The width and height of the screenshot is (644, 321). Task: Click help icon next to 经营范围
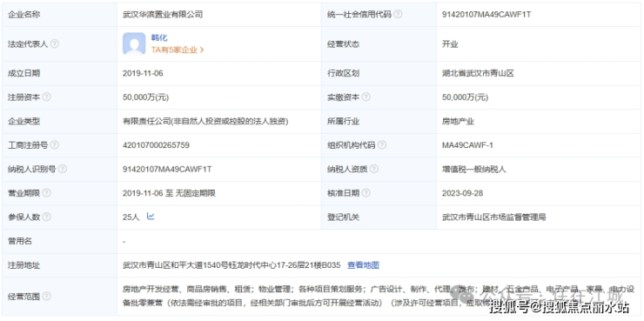coord(47,296)
